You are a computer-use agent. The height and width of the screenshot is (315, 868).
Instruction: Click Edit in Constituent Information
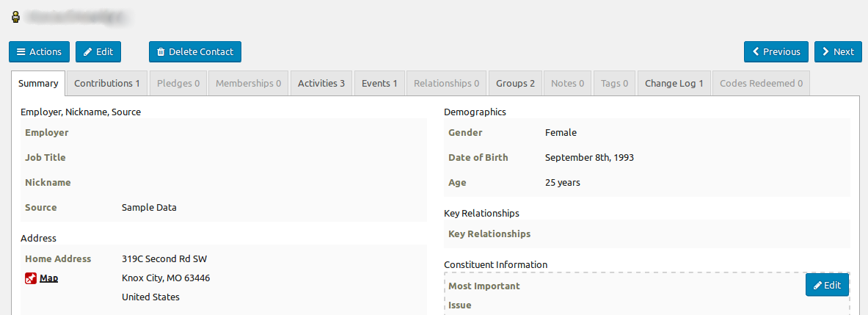click(827, 285)
